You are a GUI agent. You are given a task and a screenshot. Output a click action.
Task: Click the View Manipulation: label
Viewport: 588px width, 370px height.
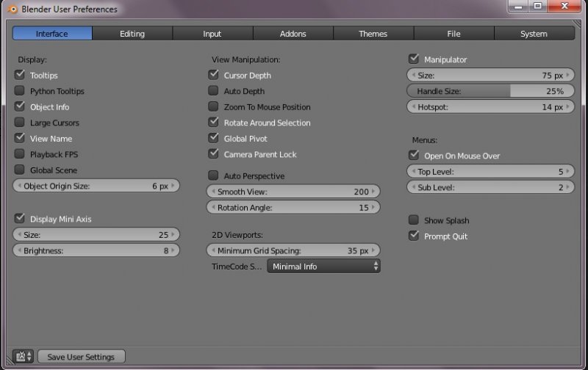[245, 59]
